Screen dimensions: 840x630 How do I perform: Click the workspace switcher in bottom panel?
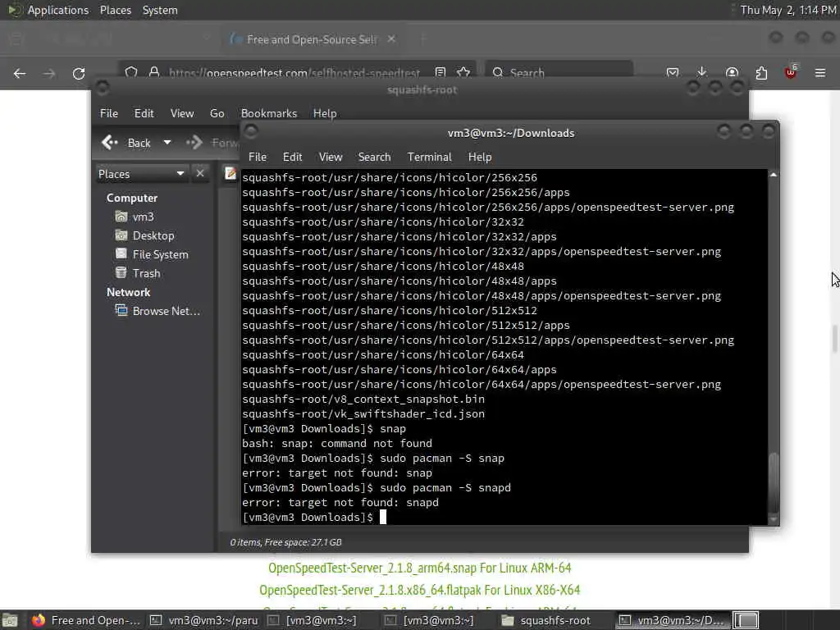click(746, 620)
